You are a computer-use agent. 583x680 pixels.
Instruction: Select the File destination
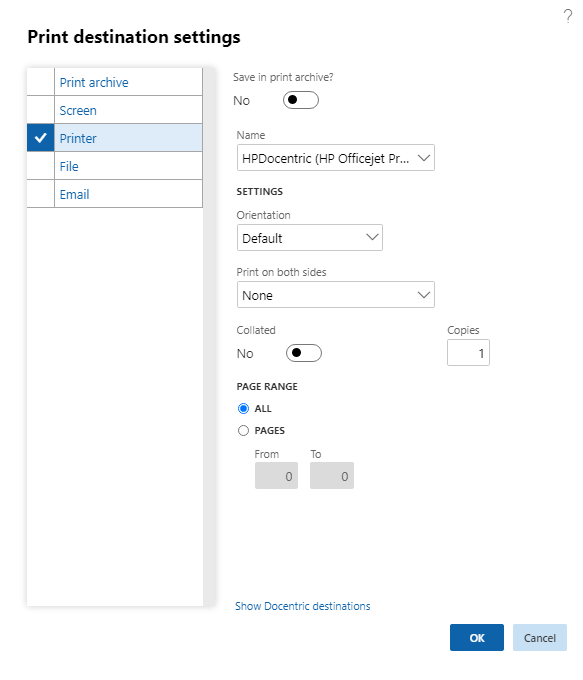(115, 166)
